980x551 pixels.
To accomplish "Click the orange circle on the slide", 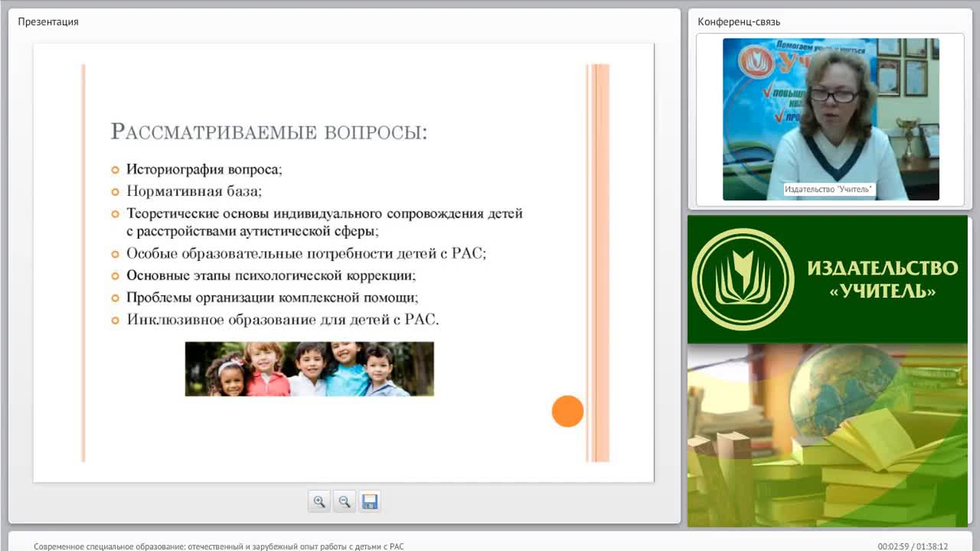I will [x=567, y=411].
